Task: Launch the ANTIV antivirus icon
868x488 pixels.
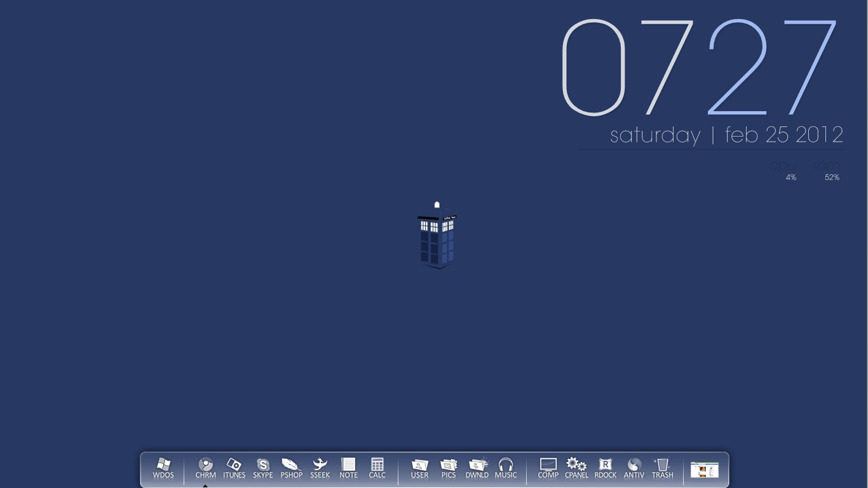Action: [x=634, y=468]
